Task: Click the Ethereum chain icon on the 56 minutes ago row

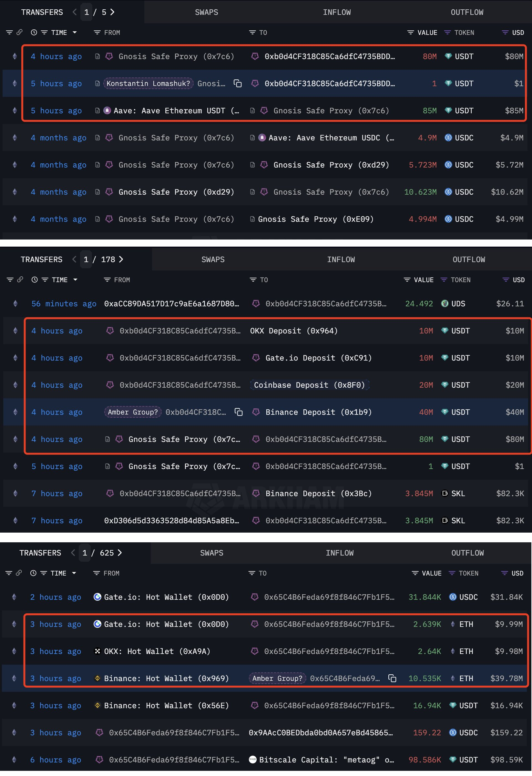Action: pos(15,303)
